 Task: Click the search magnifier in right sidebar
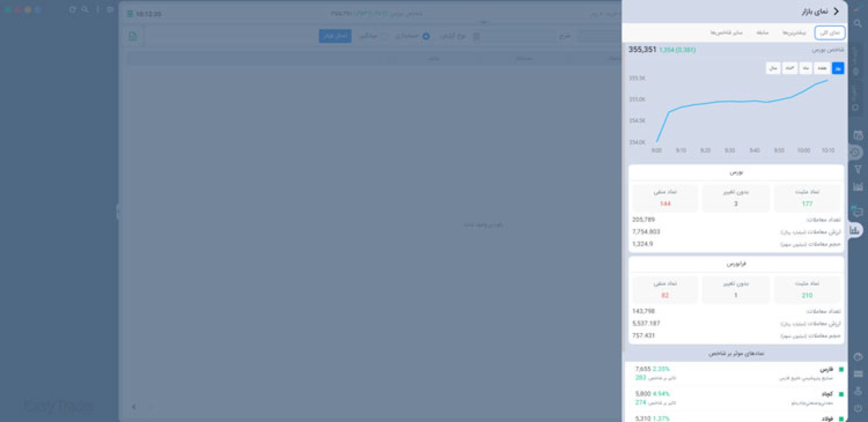(858, 23)
